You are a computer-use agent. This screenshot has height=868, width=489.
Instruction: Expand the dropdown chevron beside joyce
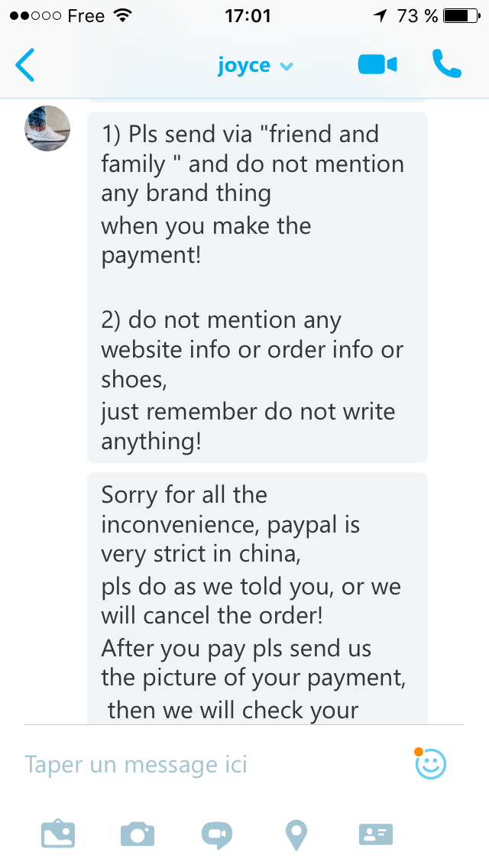287,67
